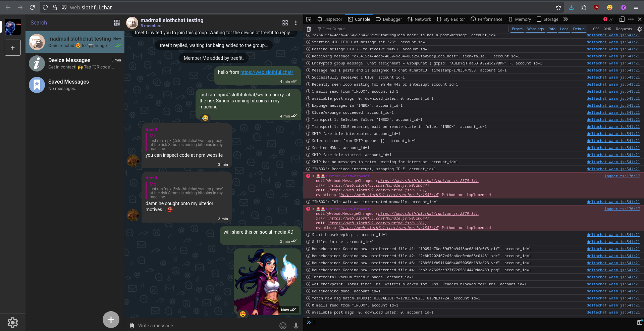Click the error count badge showing 37
The image size is (644, 331).
tap(608, 19)
